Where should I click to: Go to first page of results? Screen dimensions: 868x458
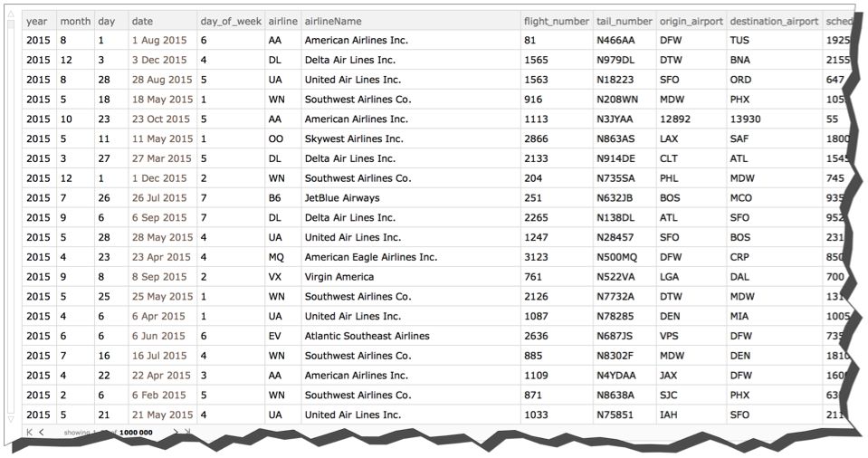tap(29, 432)
